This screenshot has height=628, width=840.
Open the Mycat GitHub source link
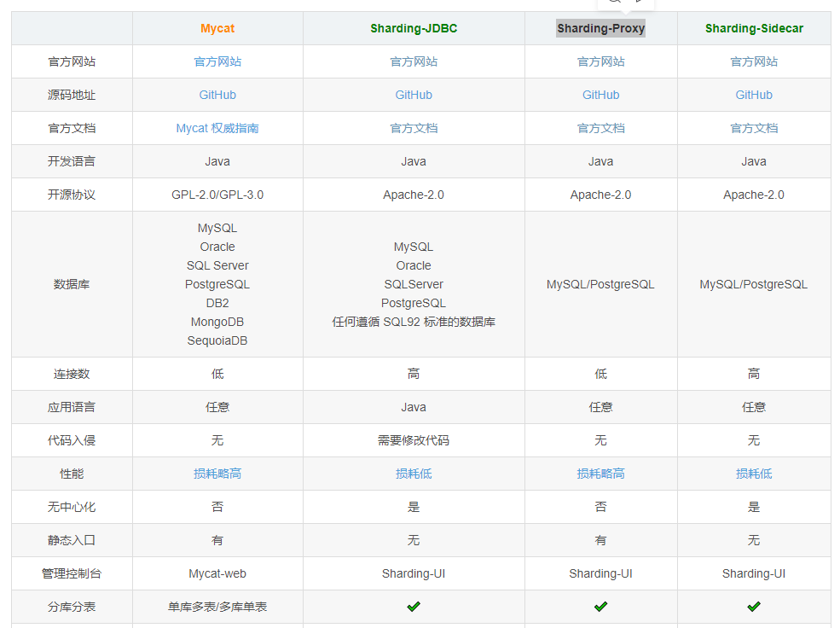217,95
